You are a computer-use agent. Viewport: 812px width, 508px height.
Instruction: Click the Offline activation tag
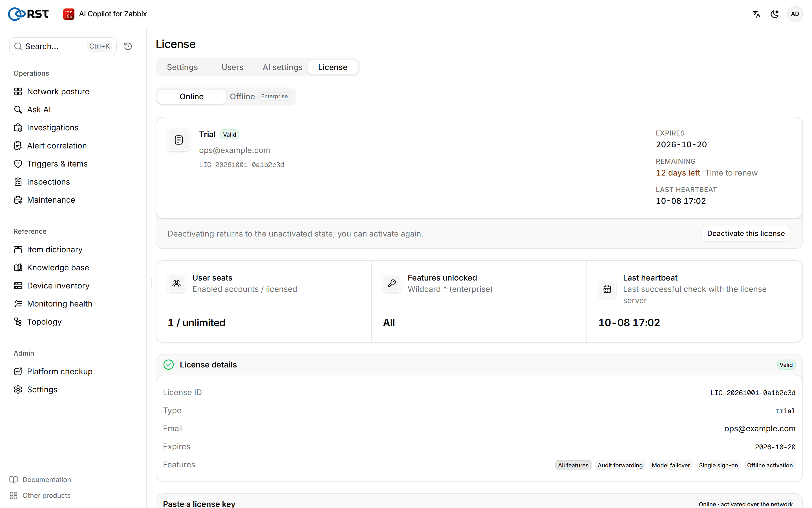tap(770, 465)
